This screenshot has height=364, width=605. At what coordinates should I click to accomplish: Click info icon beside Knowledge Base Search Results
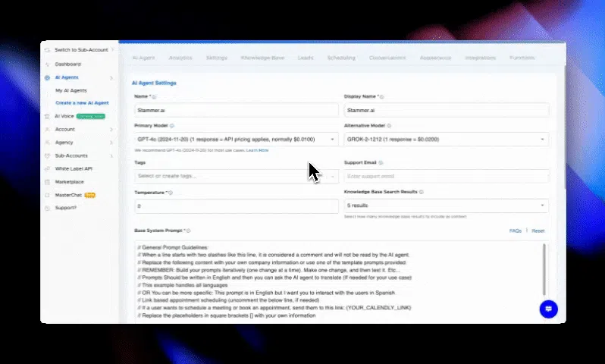[422, 192]
